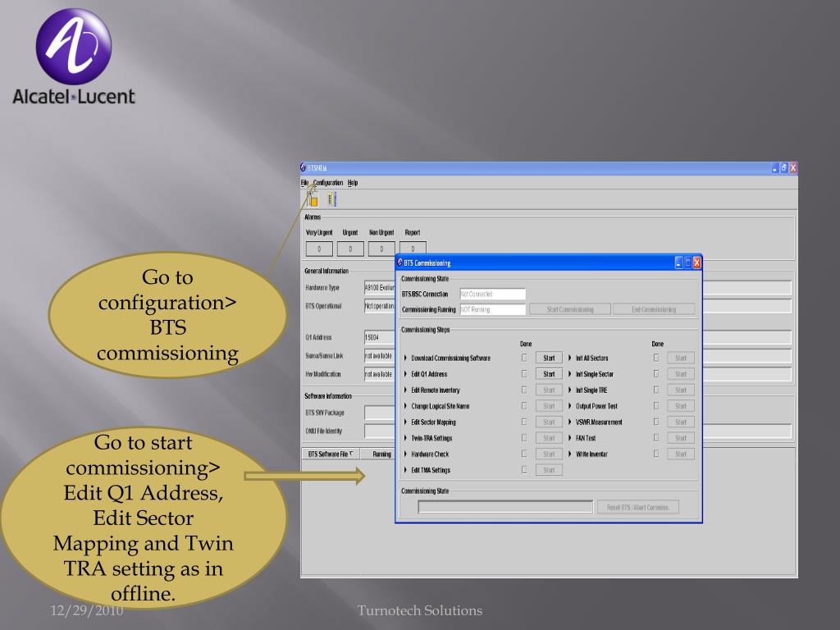Screen dimensions: 840x630
Task: Tick Done checkbox for Init Single Sector
Action: click(655, 374)
